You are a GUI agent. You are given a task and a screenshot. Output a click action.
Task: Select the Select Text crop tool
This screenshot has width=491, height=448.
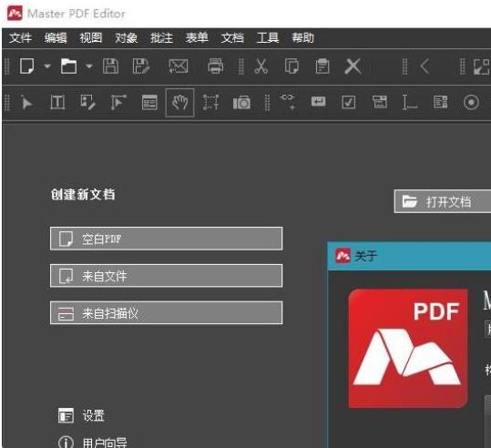tap(210, 102)
